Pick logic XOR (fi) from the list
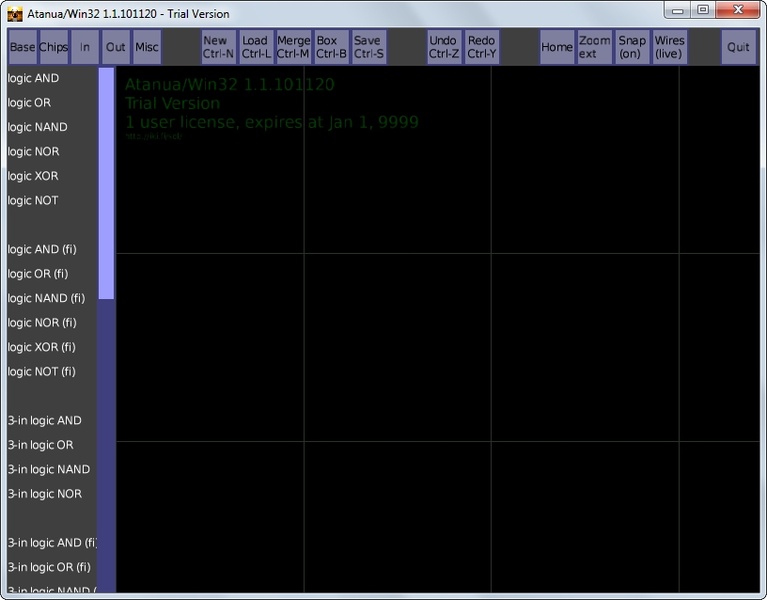This screenshot has width=767, height=600. pos(42,347)
